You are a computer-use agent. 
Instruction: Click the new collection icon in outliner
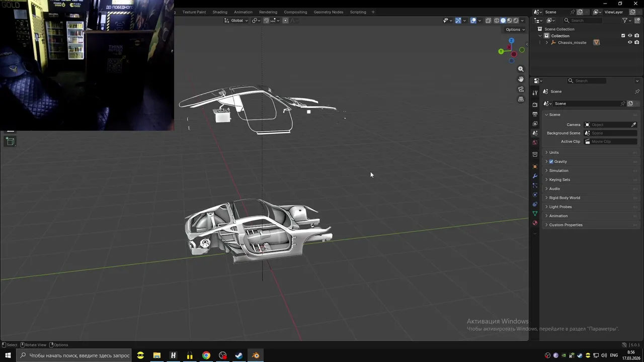[636, 21]
